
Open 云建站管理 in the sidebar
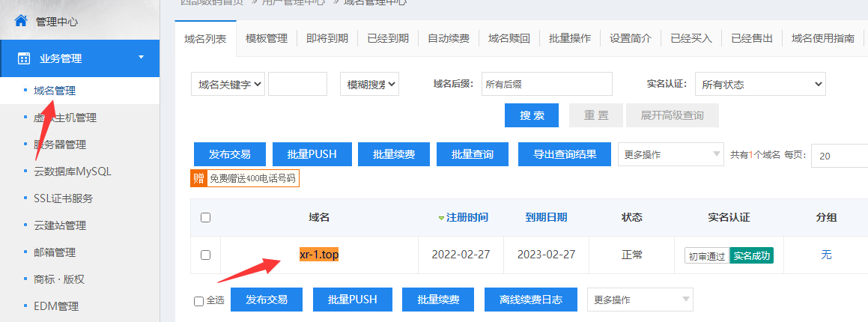coord(60,225)
